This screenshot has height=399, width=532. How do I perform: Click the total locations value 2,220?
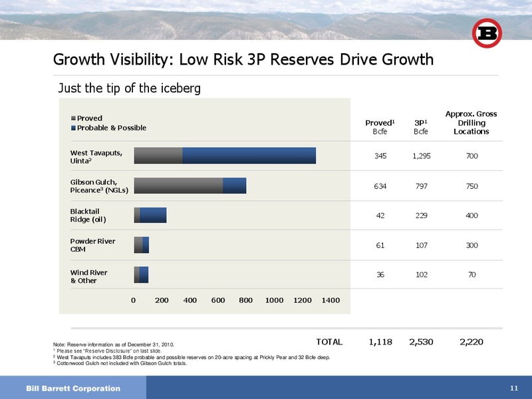pos(471,342)
